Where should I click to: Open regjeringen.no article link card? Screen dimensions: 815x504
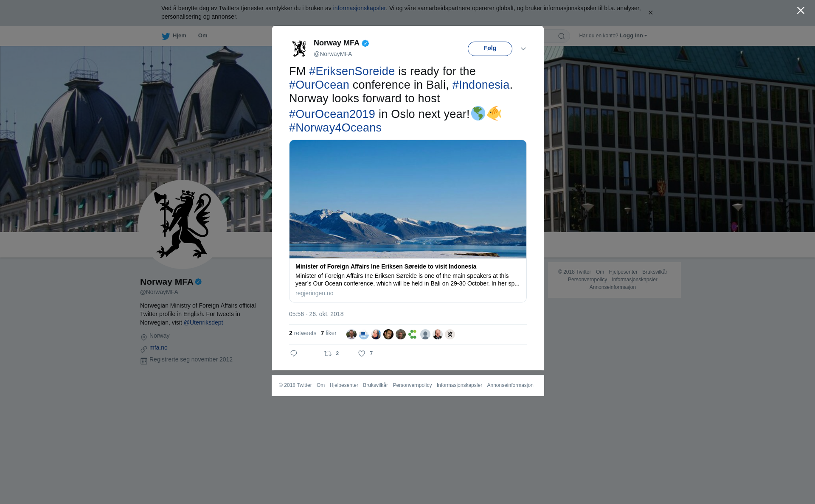click(x=408, y=221)
